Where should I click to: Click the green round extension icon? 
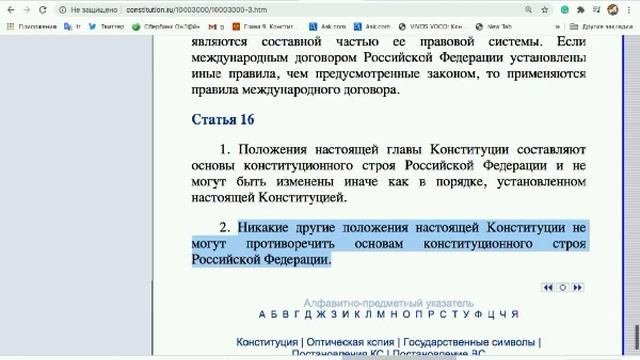point(564,10)
